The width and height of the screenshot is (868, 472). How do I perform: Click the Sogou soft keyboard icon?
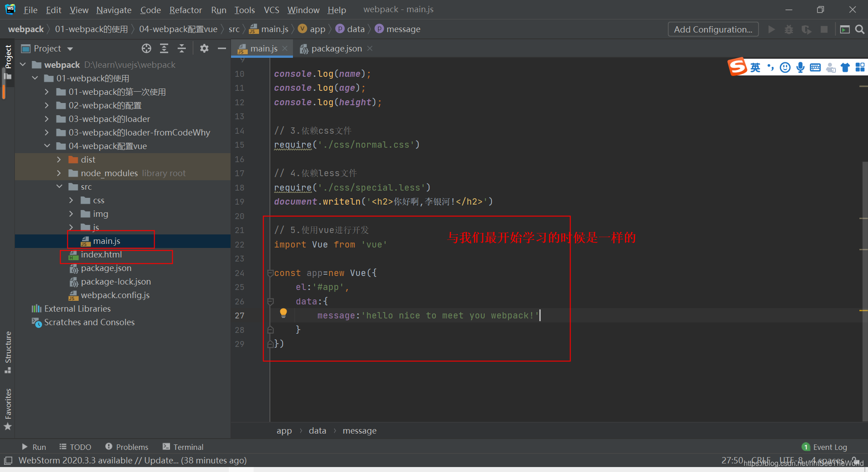(x=816, y=67)
